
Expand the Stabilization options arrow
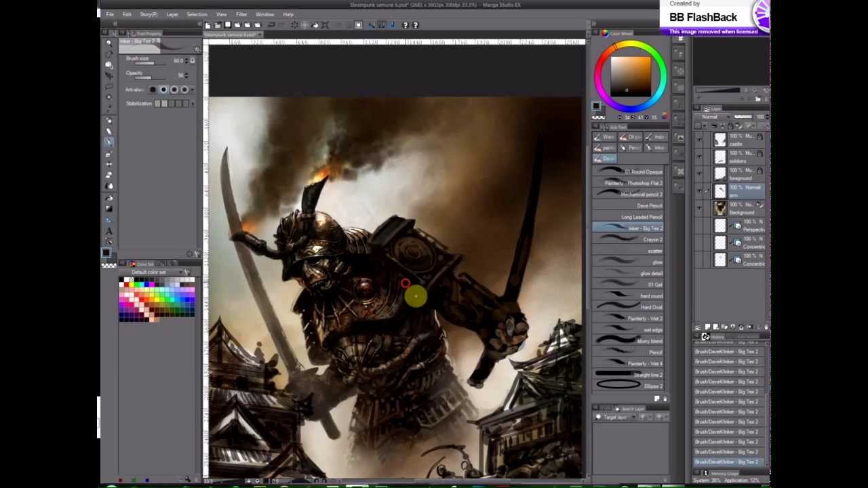193,104
